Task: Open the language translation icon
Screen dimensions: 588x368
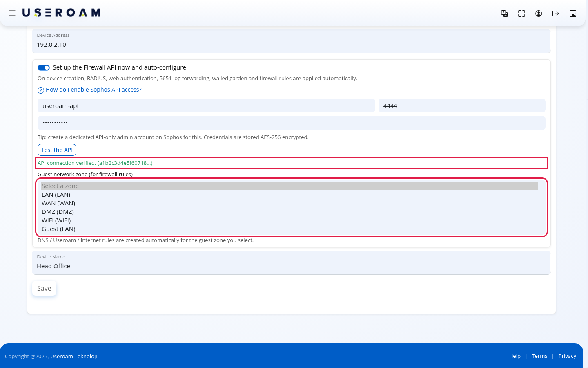Action: pyautogui.click(x=504, y=13)
